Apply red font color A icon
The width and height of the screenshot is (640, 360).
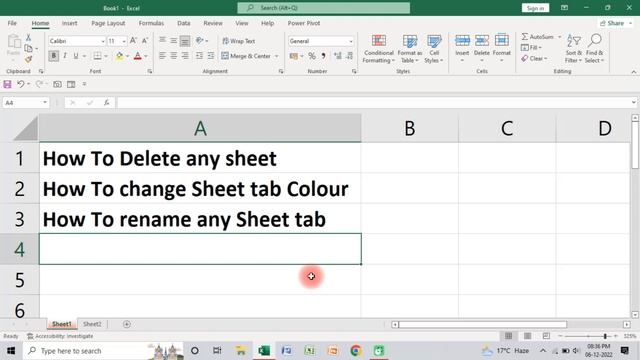(138, 56)
